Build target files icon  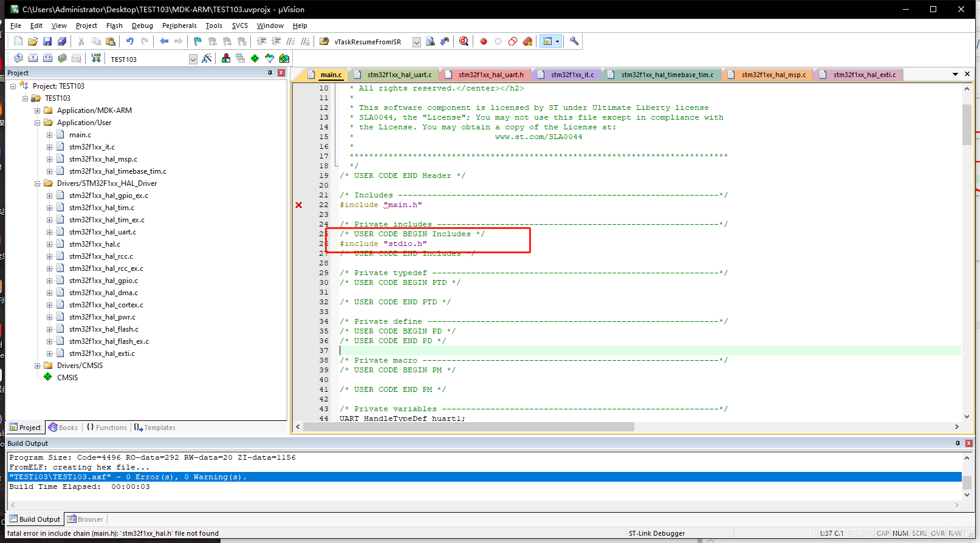point(33,58)
